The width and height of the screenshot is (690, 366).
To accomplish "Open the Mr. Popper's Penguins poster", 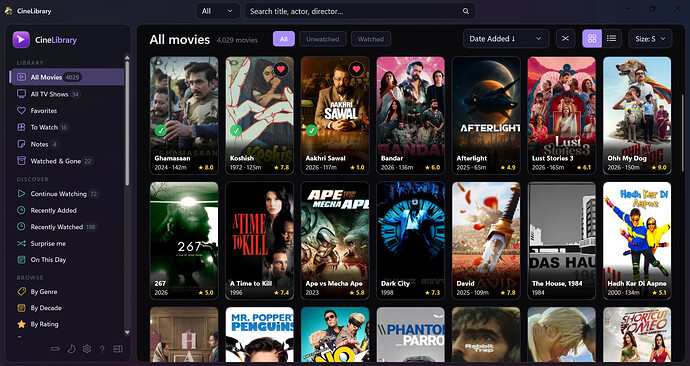I will (x=260, y=335).
